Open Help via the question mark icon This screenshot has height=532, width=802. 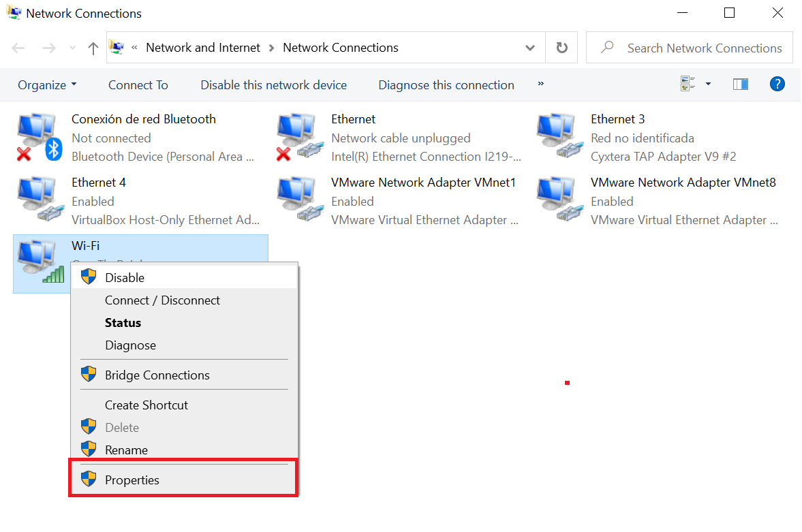(777, 84)
